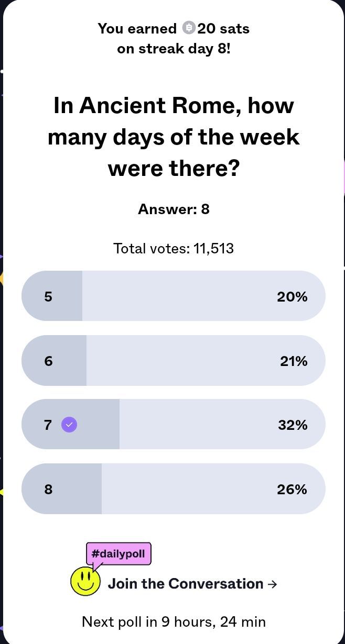This screenshot has height=644, width=345.
Task: Click the purple checkmark badge on option 7
Action: click(x=69, y=425)
